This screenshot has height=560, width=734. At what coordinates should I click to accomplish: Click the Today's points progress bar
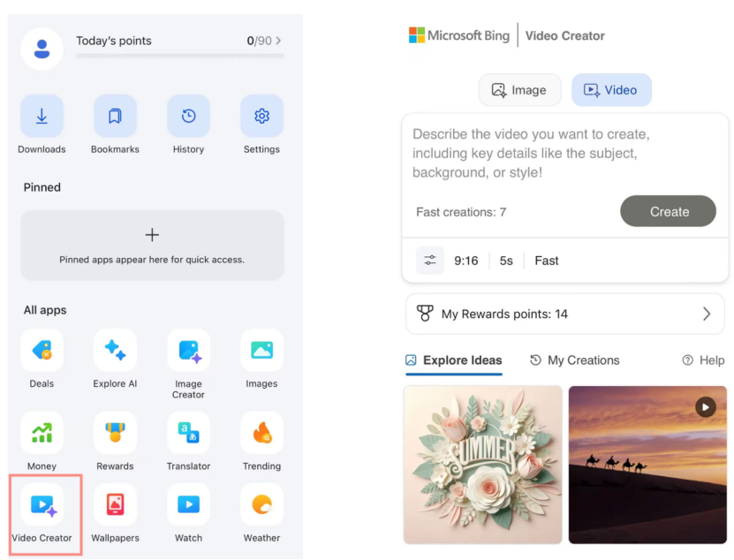point(180,57)
